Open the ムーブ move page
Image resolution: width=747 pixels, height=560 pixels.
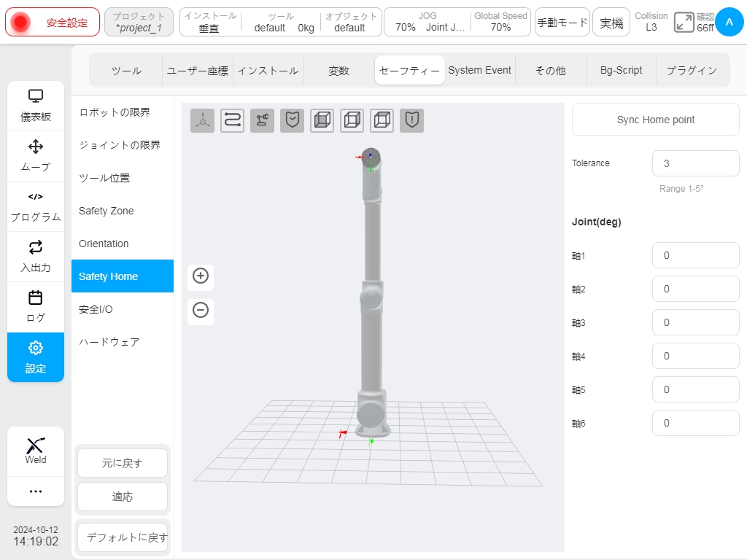pos(36,156)
